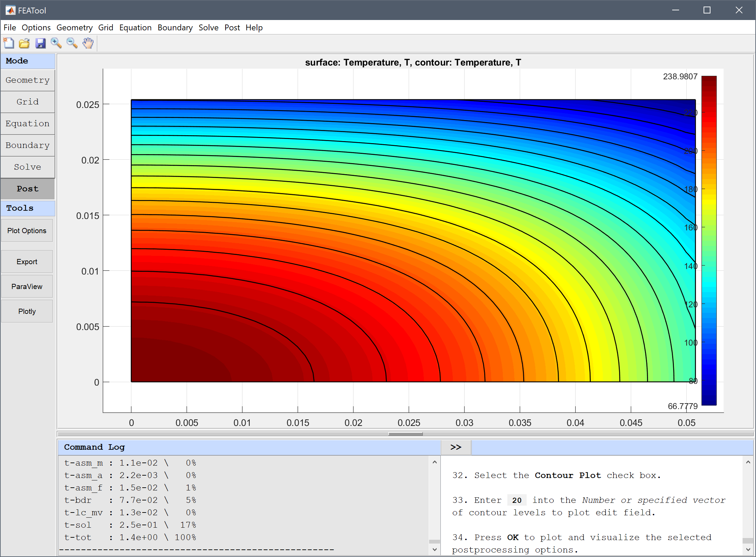Click the ParaView button
Viewport: 756px width, 557px height.
tap(28, 286)
